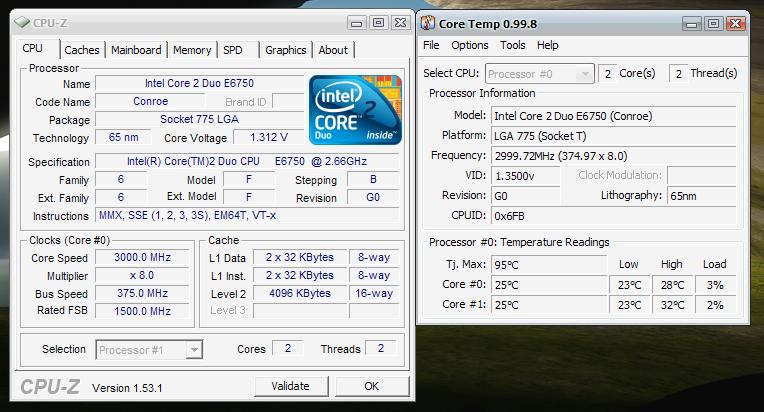Image resolution: width=764 pixels, height=412 pixels.
Task: Click the Stepping value B
Action: [373, 179]
